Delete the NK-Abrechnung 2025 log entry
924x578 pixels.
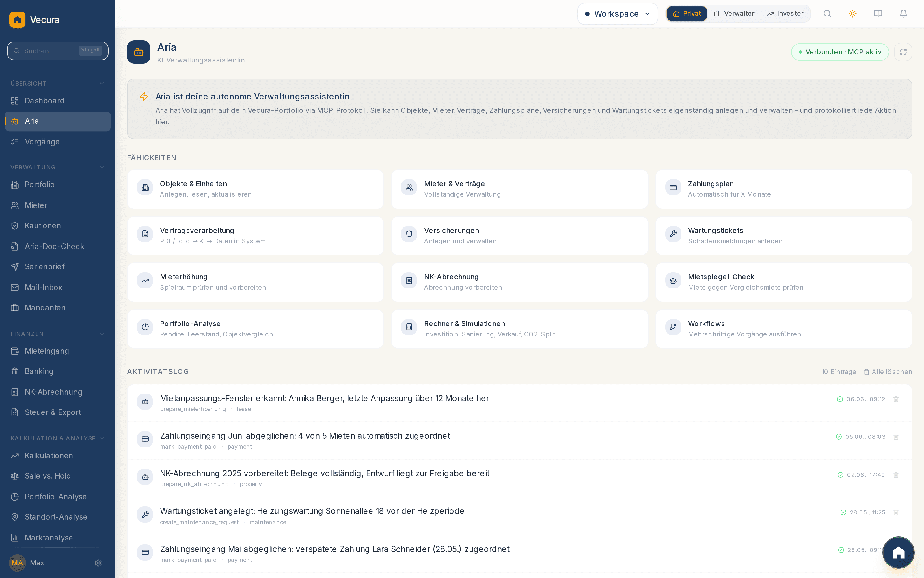coord(896,475)
